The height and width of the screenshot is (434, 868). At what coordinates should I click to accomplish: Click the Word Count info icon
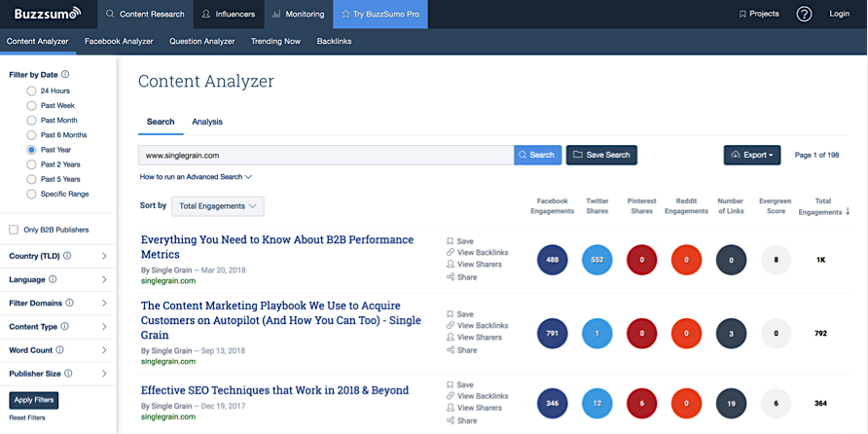(x=59, y=350)
